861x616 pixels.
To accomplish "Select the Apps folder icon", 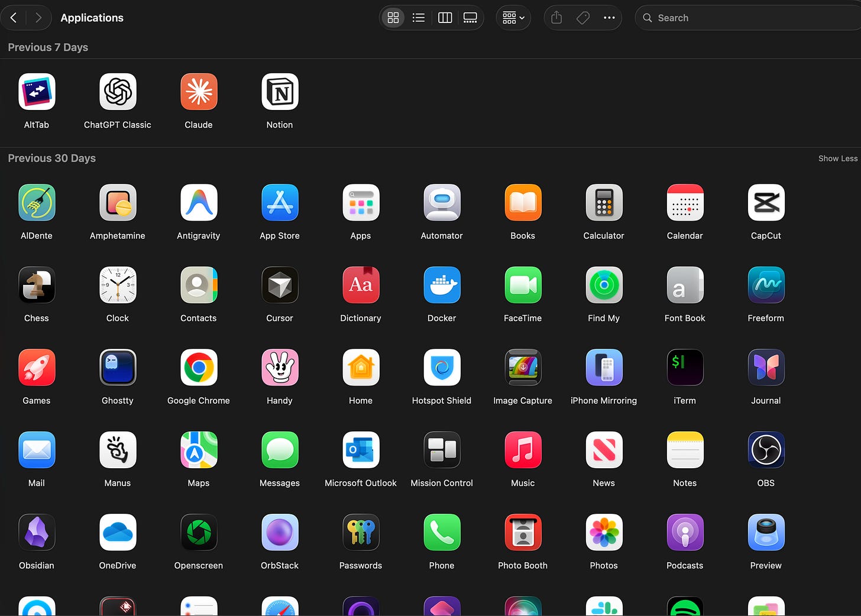I will 361,202.
